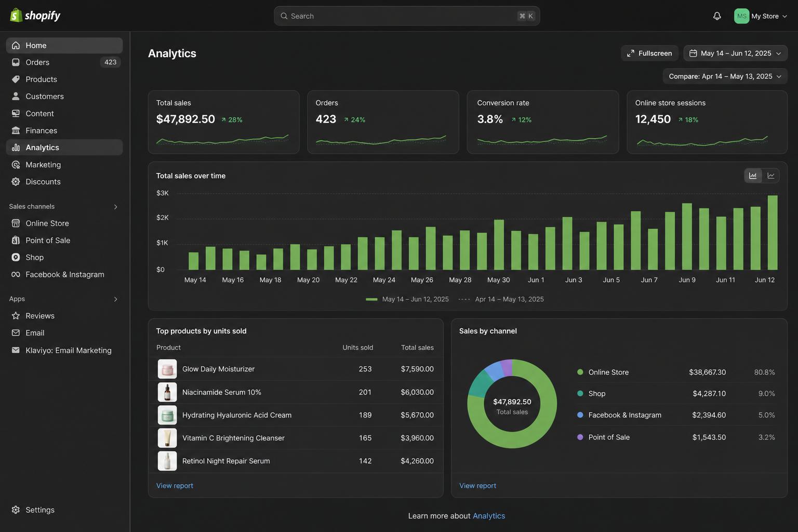798x532 pixels.
Task: Click the Content sidebar icon
Action: point(16,114)
